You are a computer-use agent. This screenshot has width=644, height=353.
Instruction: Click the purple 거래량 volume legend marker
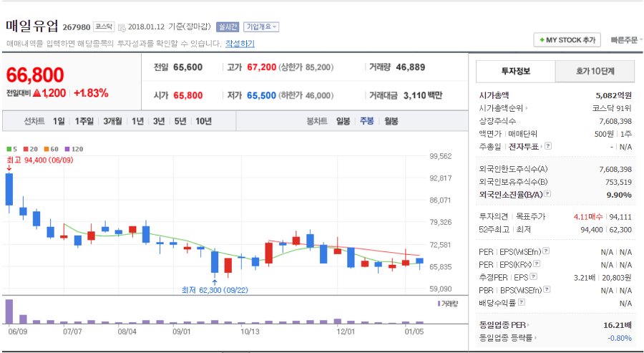[439, 304]
